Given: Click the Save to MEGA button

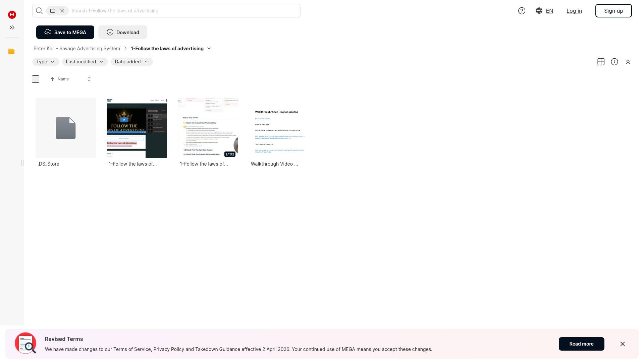Looking at the screenshot, I should (x=65, y=32).
